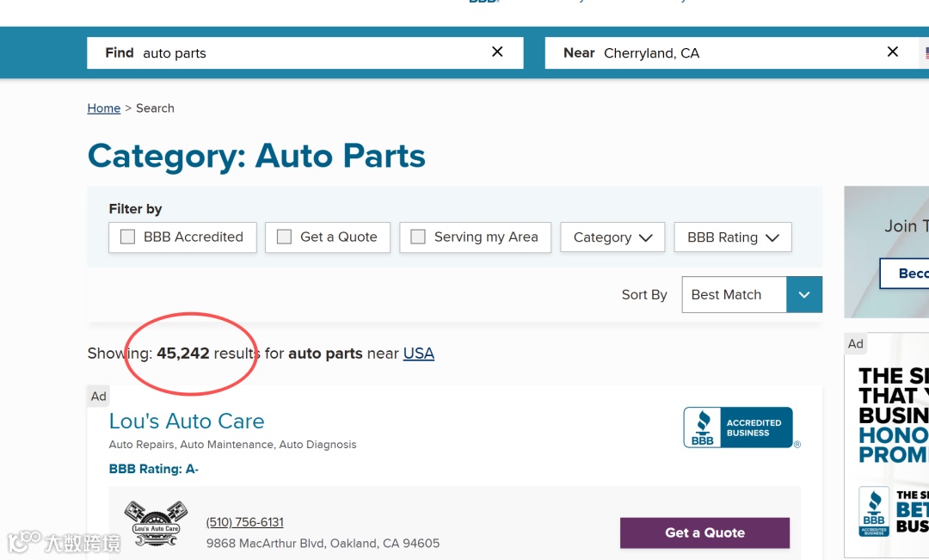Toggle the Serving my Area checkbox
929x560 pixels.
pyautogui.click(x=418, y=237)
